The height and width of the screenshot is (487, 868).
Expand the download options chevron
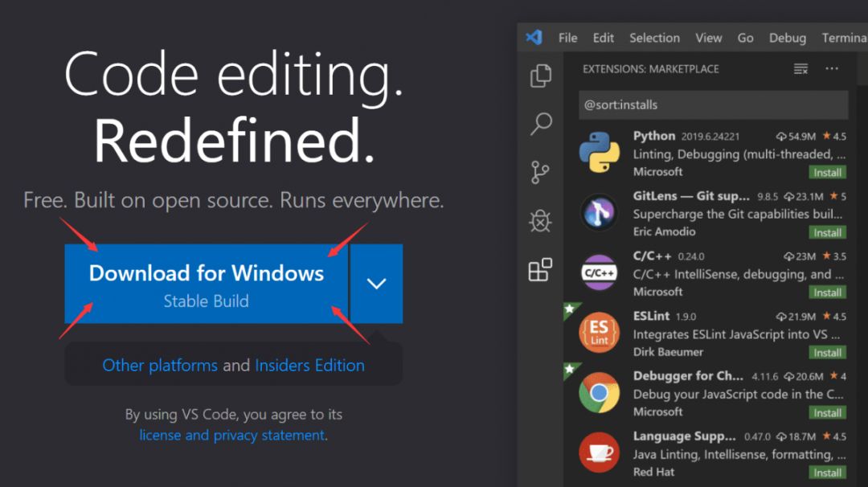click(376, 284)
